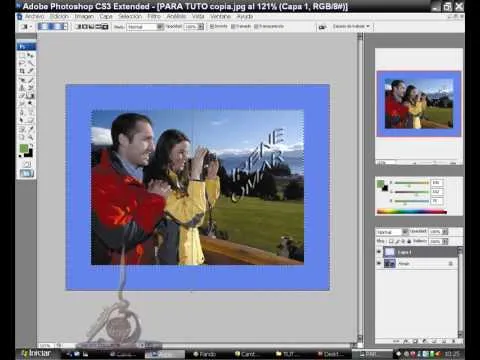The height and width of the screenshot is (360, 480).
Task: Select the Eyedropper tool
Action: tap(31, 129)
